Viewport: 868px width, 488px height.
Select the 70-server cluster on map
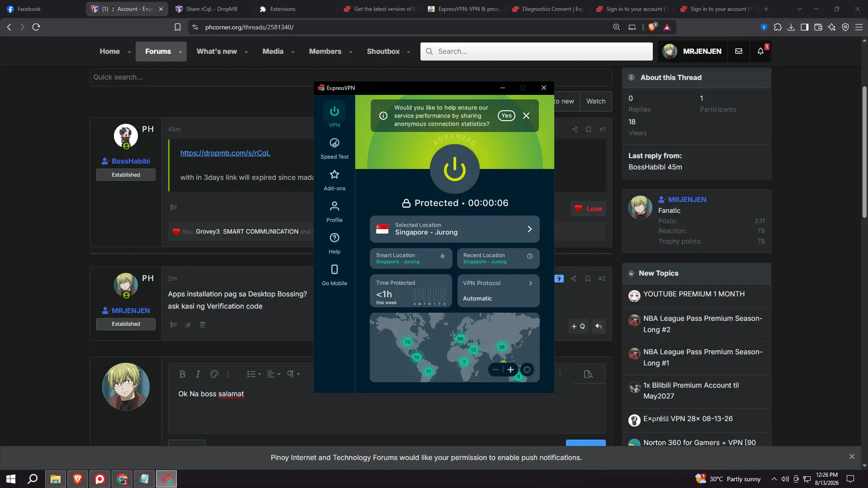[407, 342]
